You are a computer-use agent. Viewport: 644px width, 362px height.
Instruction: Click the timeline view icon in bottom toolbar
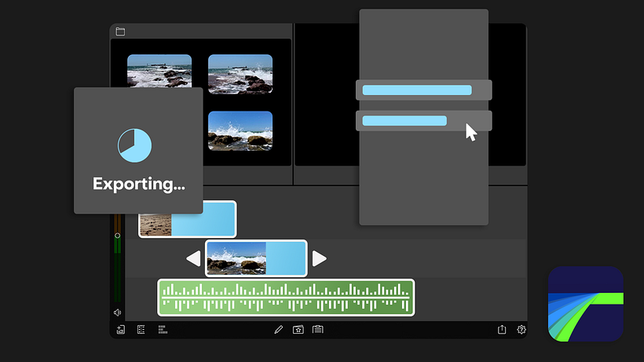tap(163, 330)
